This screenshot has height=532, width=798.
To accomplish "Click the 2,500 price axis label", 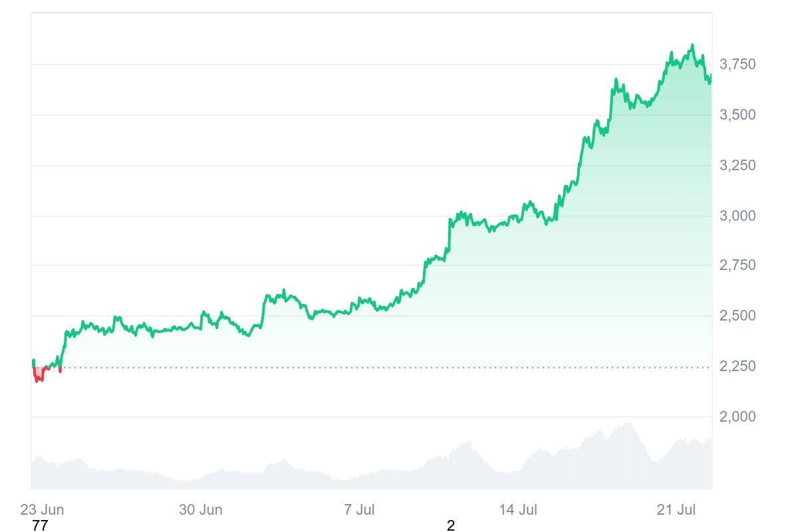I will [x=737, y=315].
